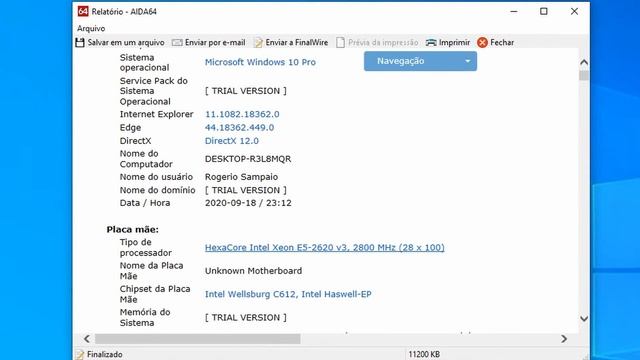Click the Nome do Computador label
Viewport: 640px width, 360px height.
coord(146,159)
